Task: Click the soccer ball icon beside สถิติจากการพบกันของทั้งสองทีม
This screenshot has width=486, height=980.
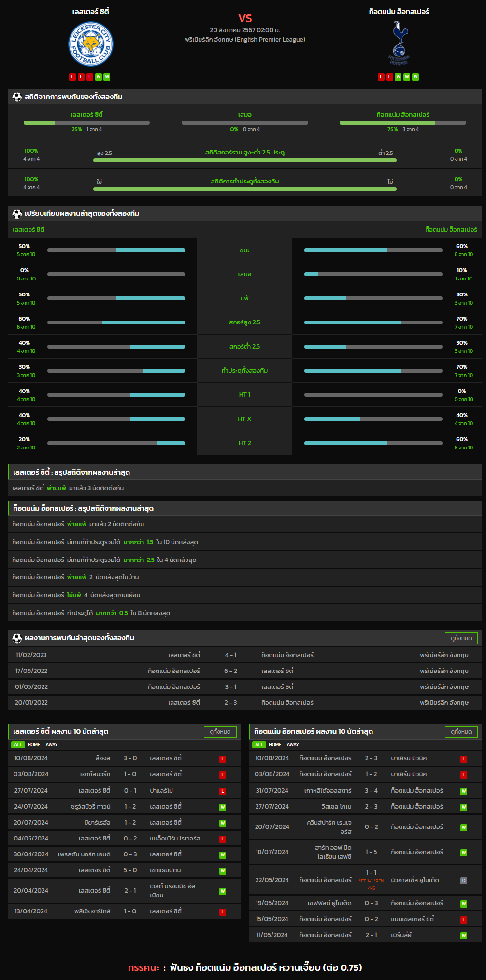Action: (17, 97)
